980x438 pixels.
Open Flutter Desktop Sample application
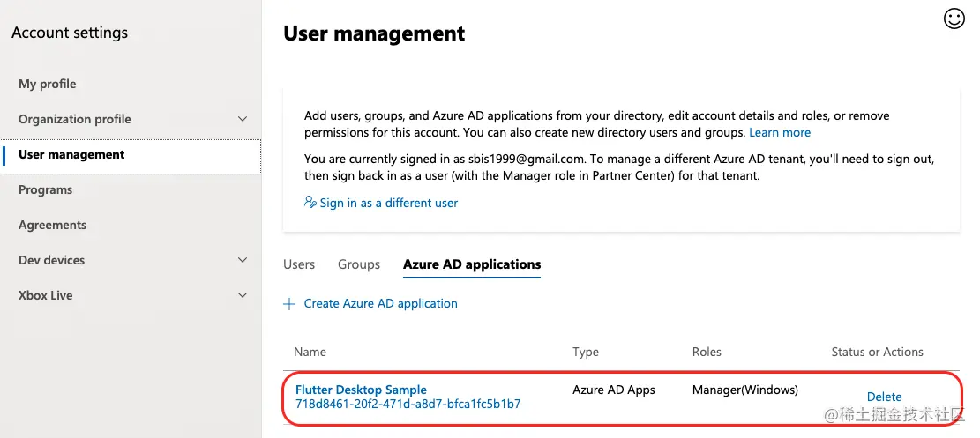pyautogui.click(x=361, y=390)
